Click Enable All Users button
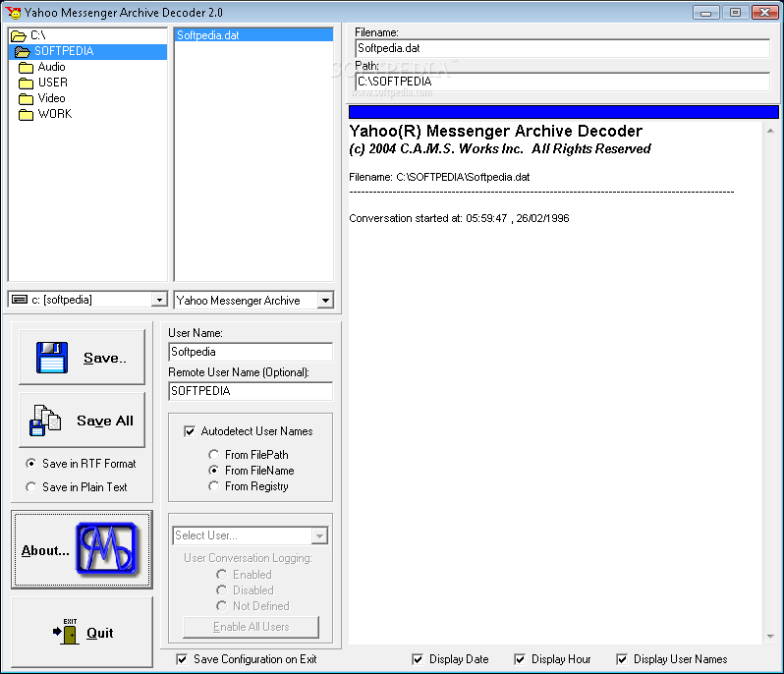Viewport: 784px width, 674px height. (x=251, y=627)
